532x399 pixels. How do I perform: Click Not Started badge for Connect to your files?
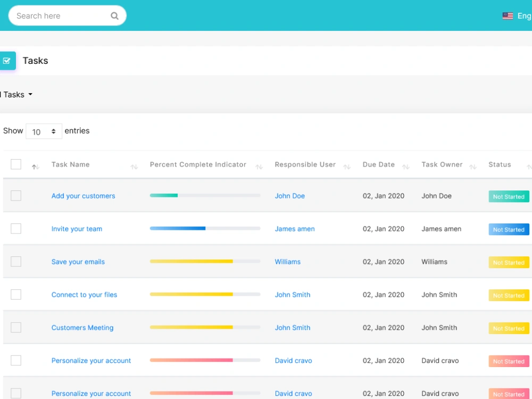click(509, 295)
